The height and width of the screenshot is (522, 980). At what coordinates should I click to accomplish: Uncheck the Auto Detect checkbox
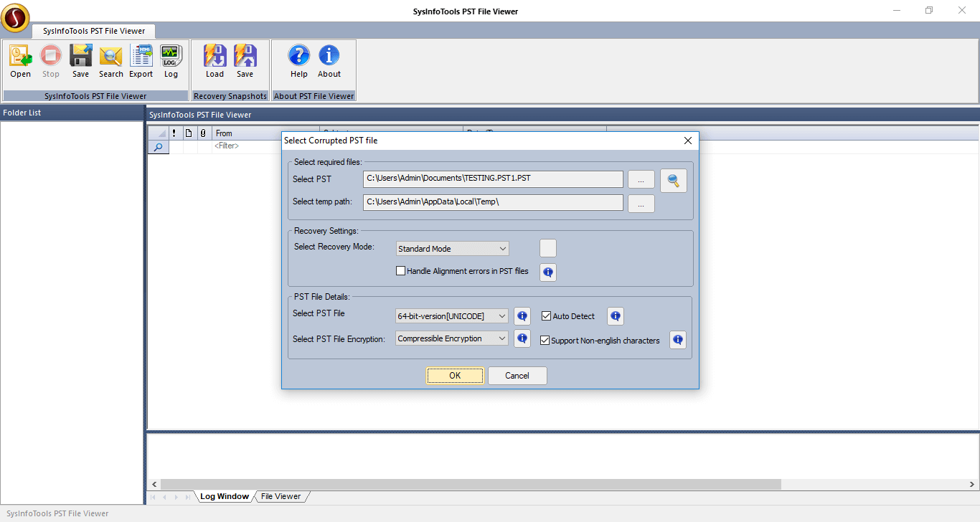tap(545, 315)
